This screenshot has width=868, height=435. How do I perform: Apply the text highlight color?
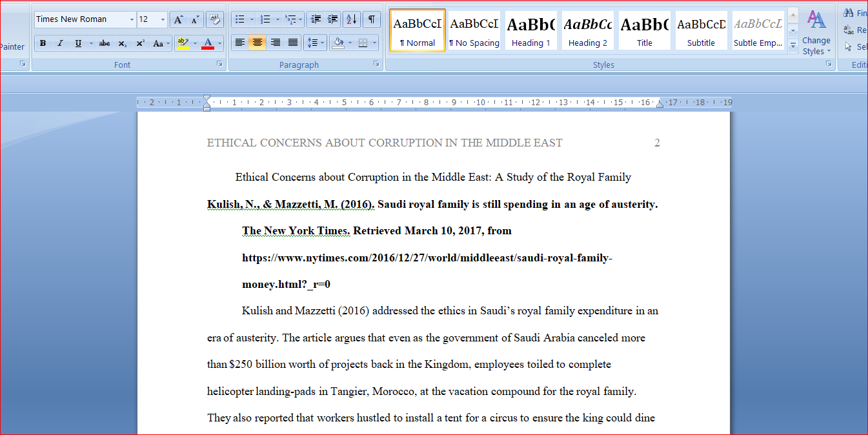coord(183,43)
